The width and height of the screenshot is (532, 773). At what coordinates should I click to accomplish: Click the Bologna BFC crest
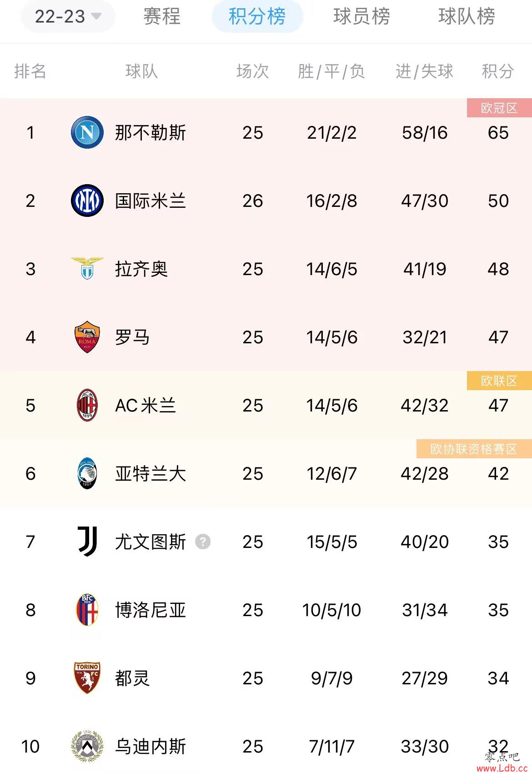pos(87,610)
